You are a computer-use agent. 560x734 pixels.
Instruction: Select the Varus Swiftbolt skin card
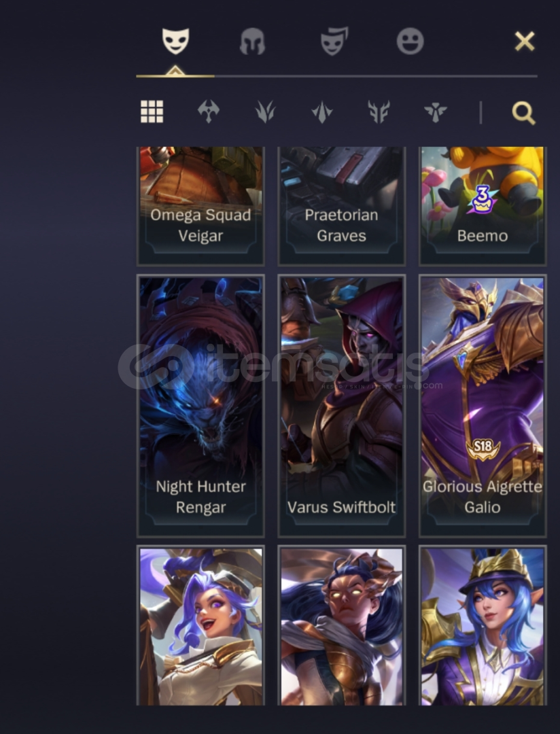(x=341, y=406)
